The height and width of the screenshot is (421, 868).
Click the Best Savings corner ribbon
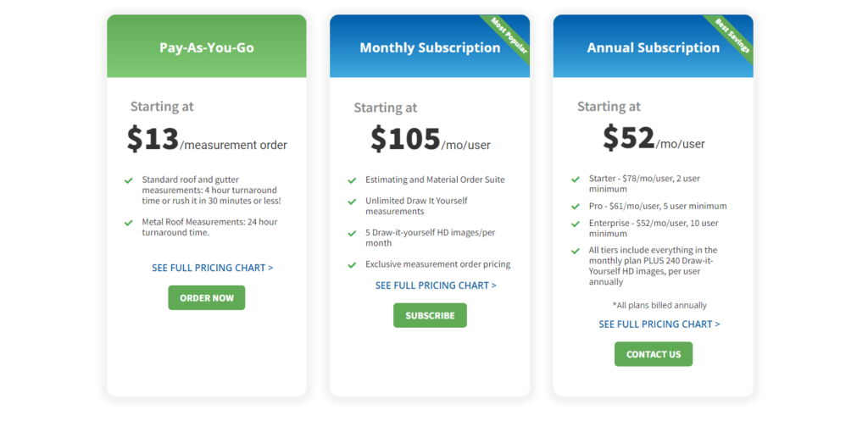tap(732, 36)
